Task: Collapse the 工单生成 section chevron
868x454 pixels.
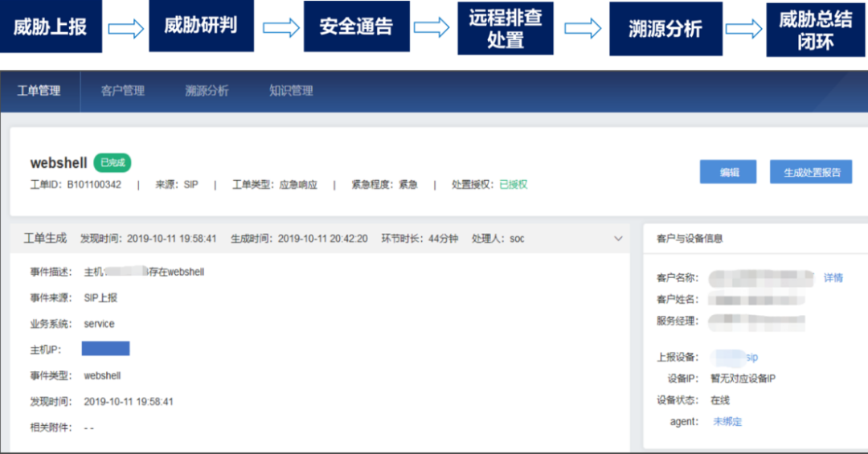Action: [x=618, y=239]
